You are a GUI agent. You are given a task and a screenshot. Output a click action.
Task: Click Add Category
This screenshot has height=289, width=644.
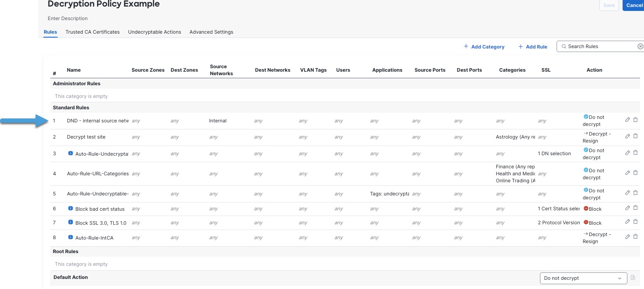(484, 47)
